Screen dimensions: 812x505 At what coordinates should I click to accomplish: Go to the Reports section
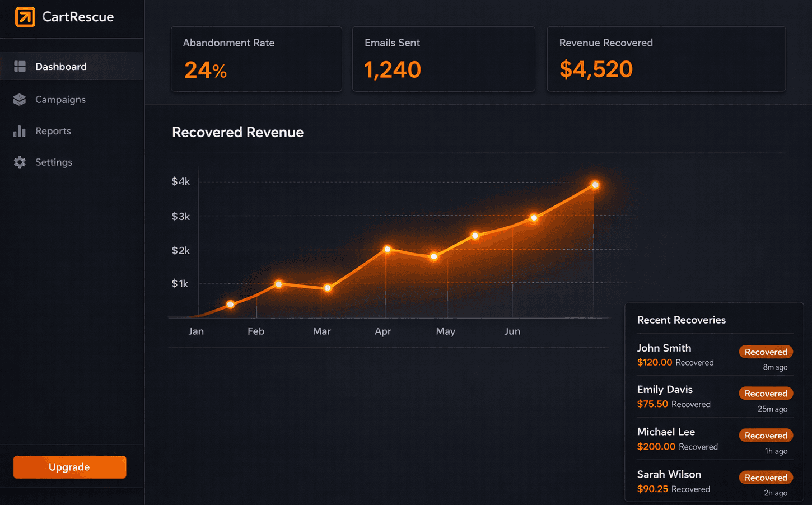tap(53, 131)
